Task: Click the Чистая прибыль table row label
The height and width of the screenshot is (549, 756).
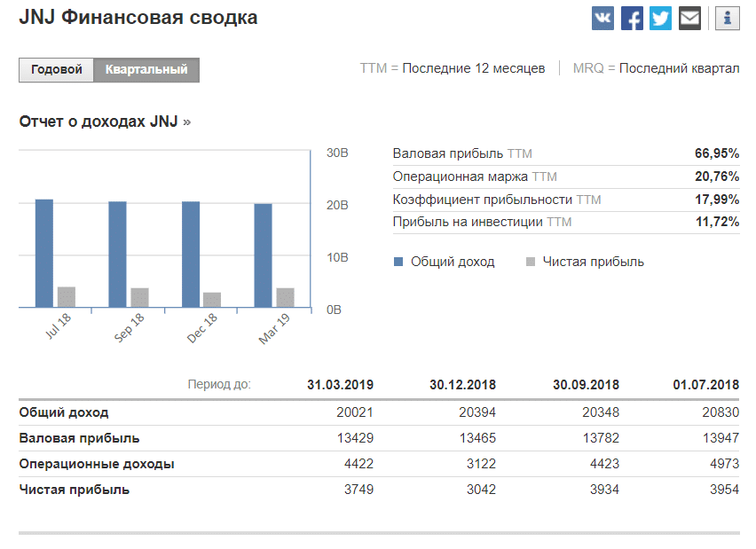Action: coord(75,490)
